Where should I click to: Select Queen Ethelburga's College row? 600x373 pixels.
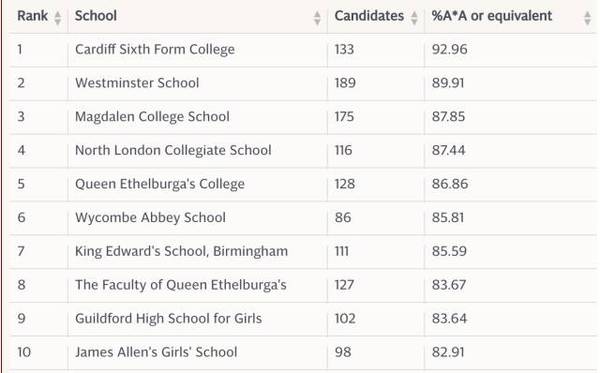click(x=160, y=184)
